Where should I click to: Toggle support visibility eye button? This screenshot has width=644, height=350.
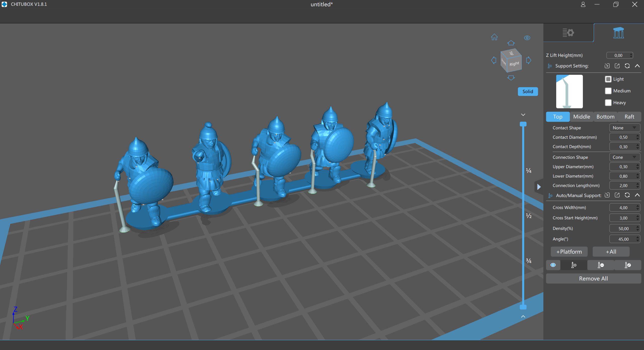click(553, 265)
